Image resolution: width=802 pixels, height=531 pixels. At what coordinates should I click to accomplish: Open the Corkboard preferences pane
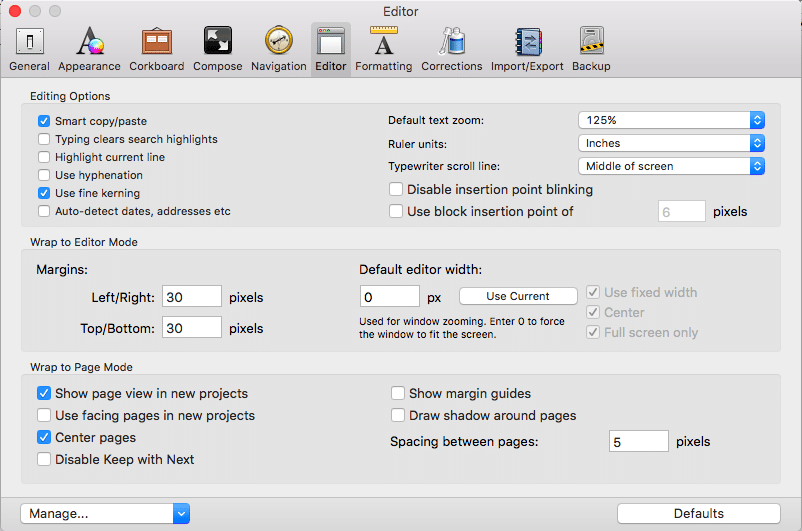157,49
